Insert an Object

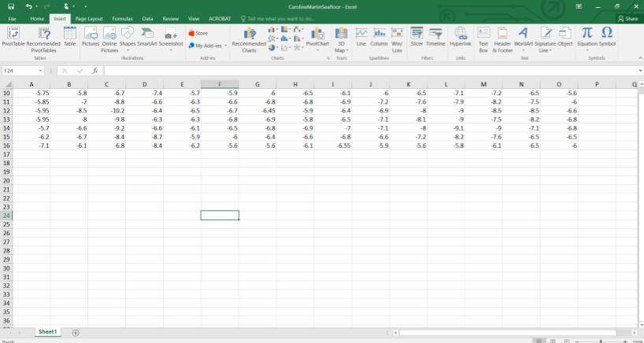[565, 36]
